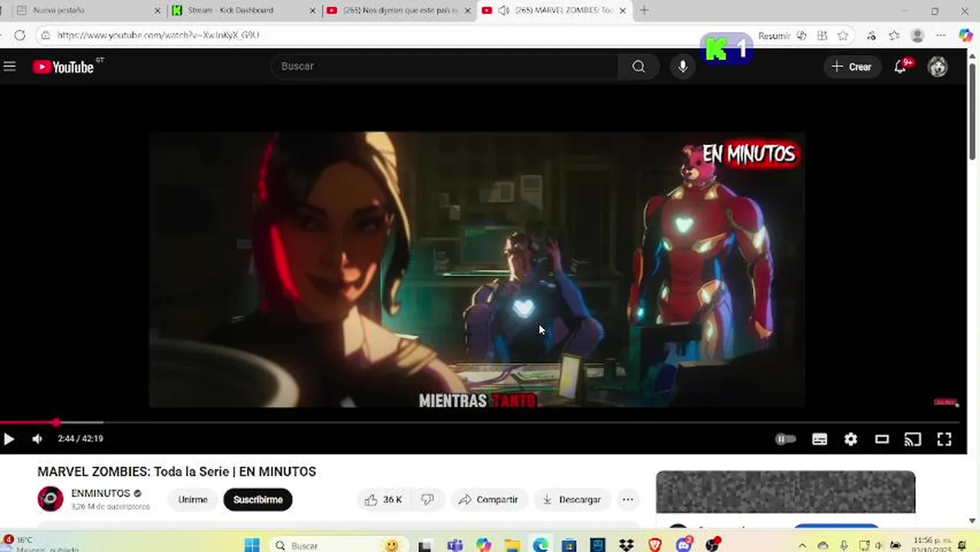Add page to favorites with star icon
This screenshot has height=552, width=980.
(843, 36)
